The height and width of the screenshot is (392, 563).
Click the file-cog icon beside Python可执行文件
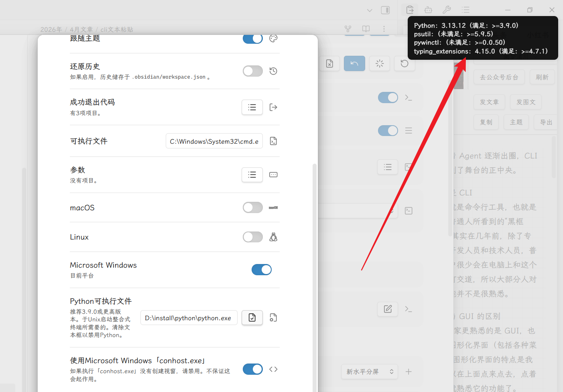point(273,318)
